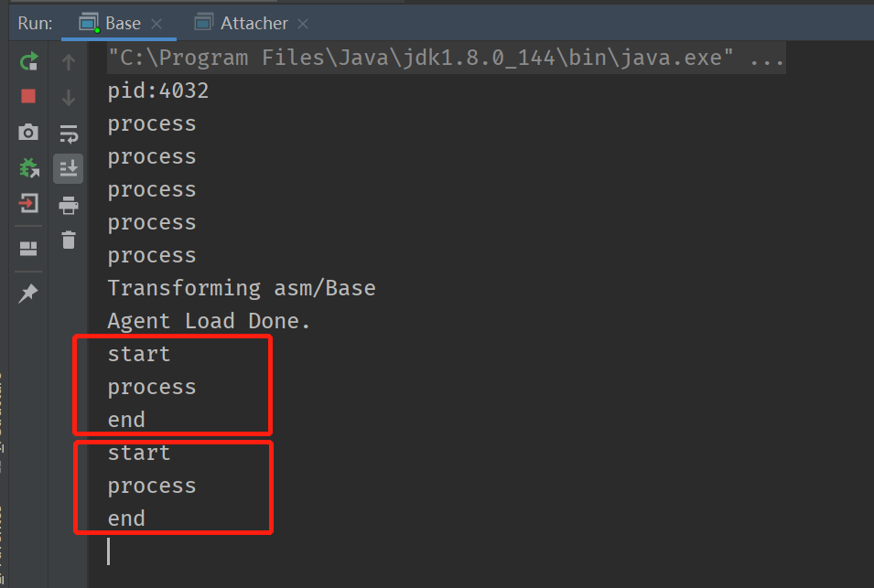This screenshot has height=588, width=874.
Task: Print console output using printer icon
Action: (69, 204)
